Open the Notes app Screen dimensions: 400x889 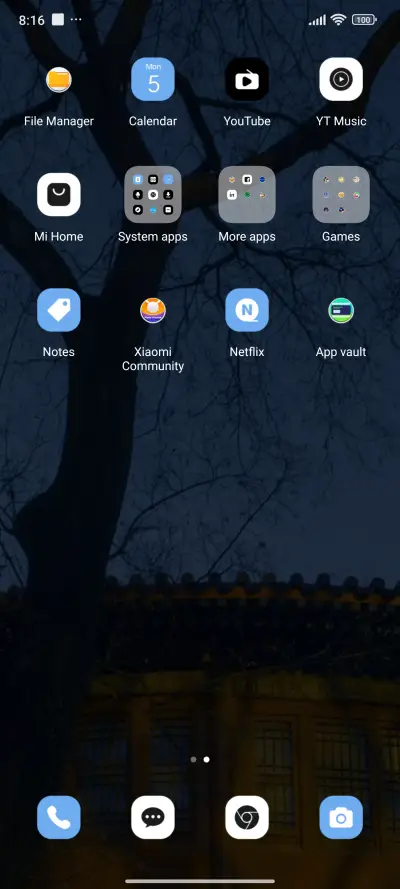59,310
